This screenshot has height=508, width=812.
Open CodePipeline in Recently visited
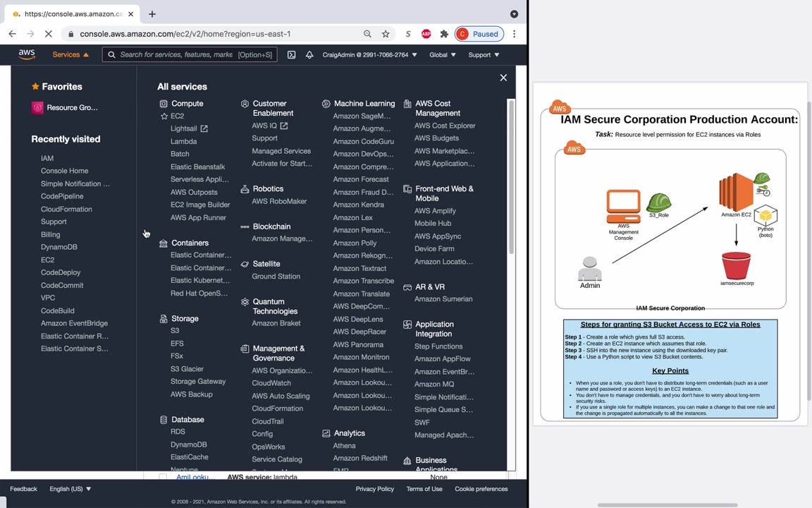click(62, 196)
